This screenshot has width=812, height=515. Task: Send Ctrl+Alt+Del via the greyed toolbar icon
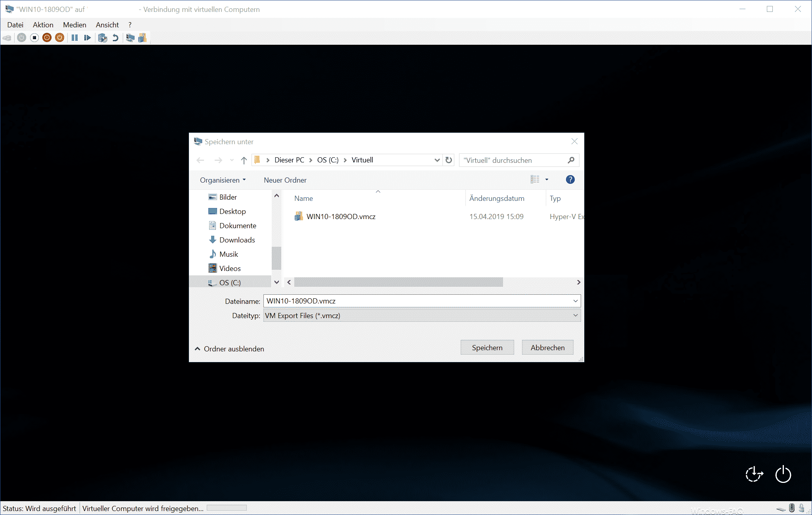7,38
